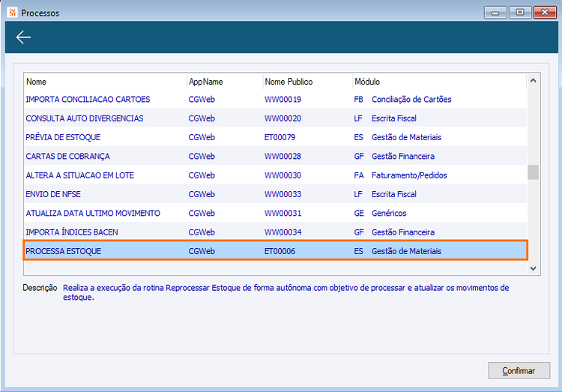Image resolution: width=562 pixels, height=392 pixels.
Task: Click the scroll up arrow of the list
Action: click(x=533, y=81)
